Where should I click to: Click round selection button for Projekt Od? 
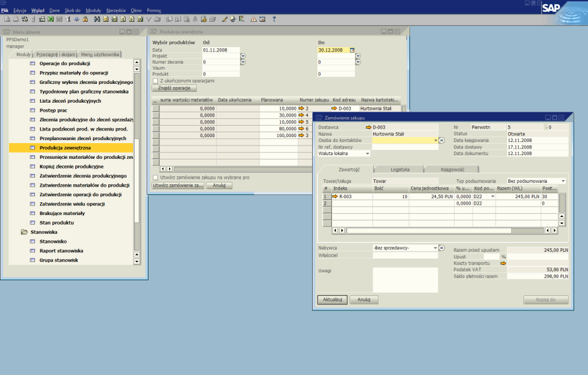[243, 56]
